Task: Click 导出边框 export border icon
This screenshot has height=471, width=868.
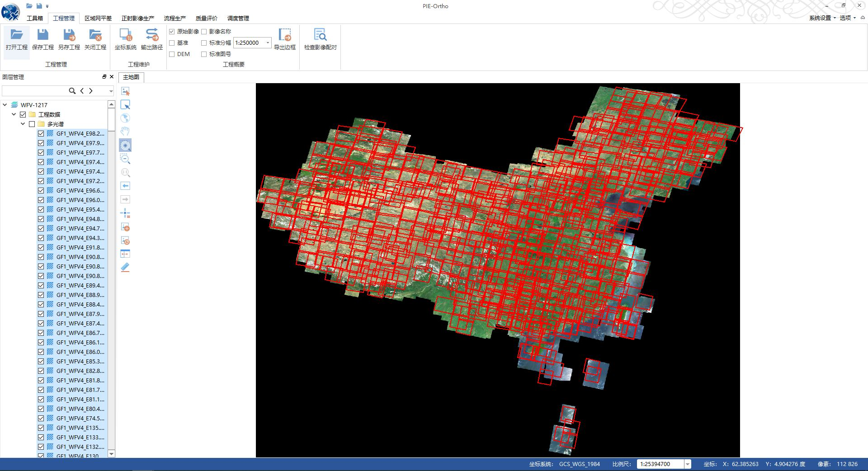Action: 285,40
